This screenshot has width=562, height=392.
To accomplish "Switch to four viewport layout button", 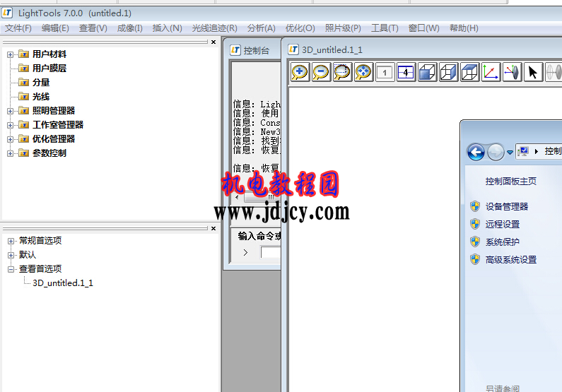I will point(406,72).
